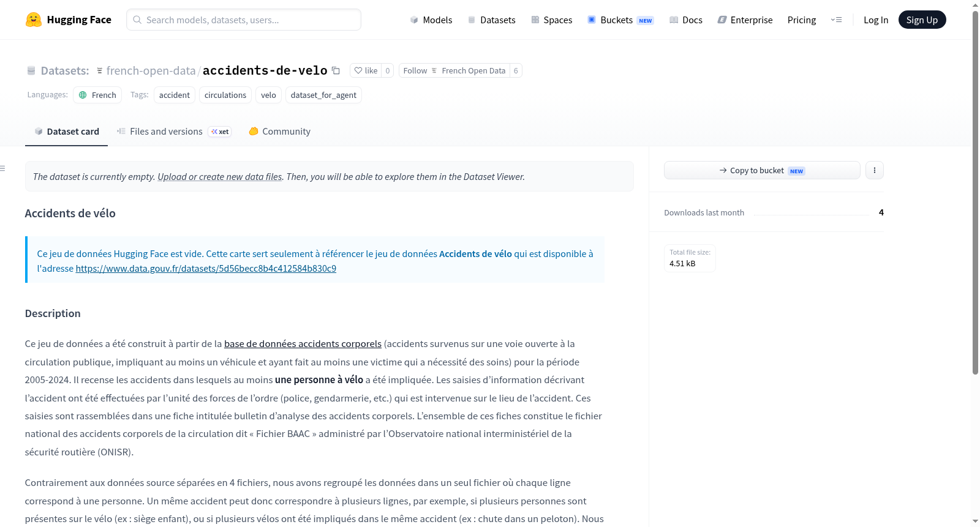Click the like count number

(x=388, y=70)
